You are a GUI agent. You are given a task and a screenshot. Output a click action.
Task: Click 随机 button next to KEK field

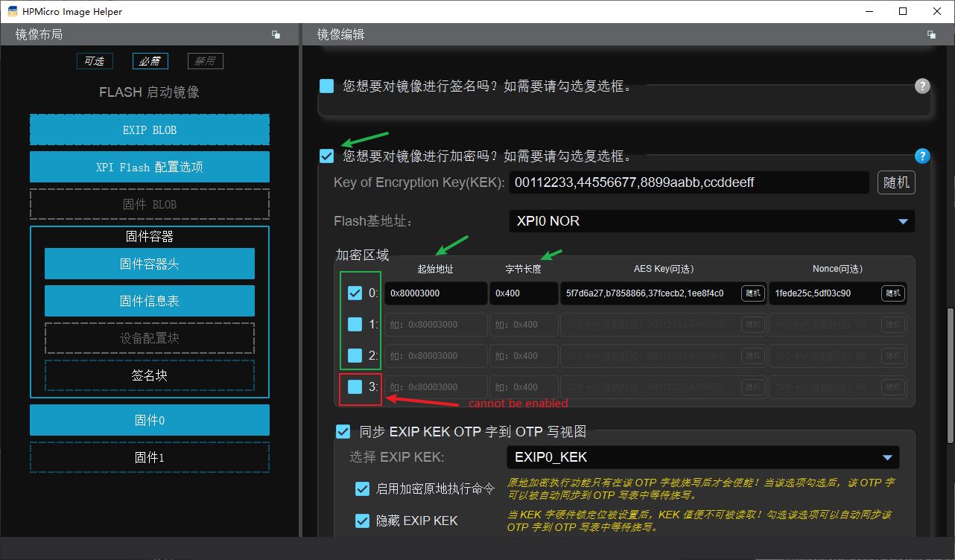coord(896,182)
